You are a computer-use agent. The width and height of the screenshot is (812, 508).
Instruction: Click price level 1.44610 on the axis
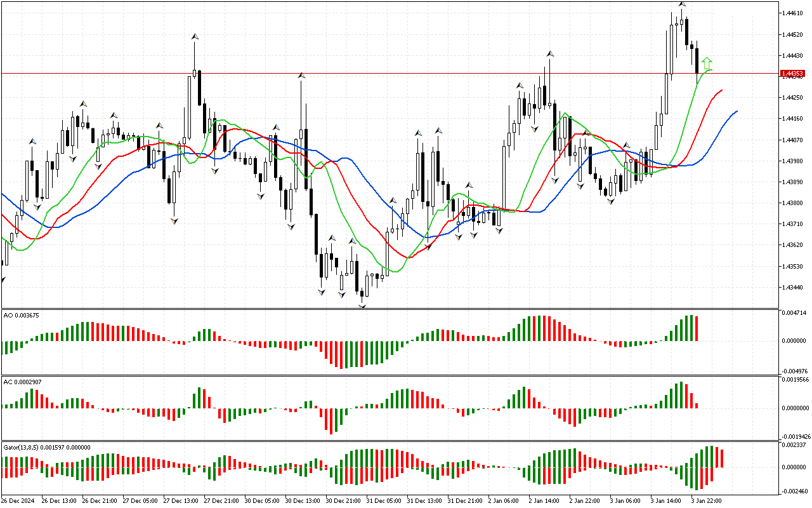tap(792, 13)
